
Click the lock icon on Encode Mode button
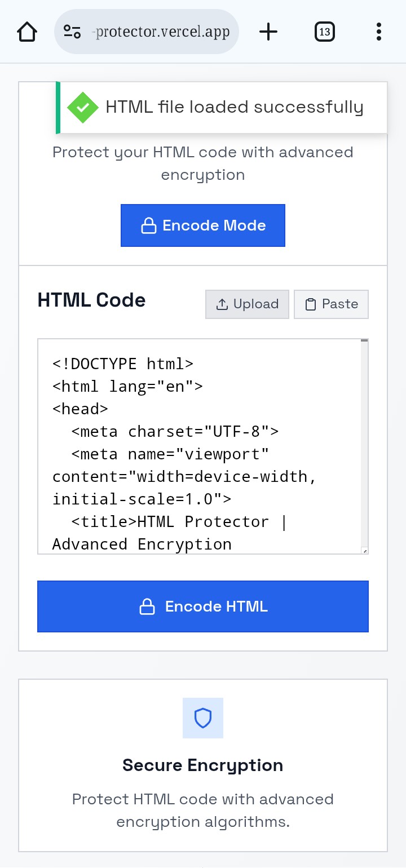[148, 225]
